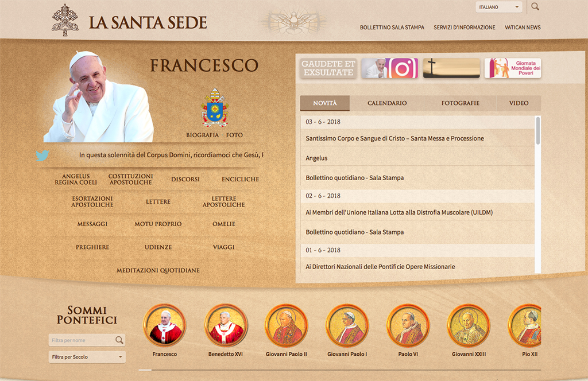The image size is (588, 381).
Task: Select Benedetto XVI portrait medallion
Action: coord(226,325)
